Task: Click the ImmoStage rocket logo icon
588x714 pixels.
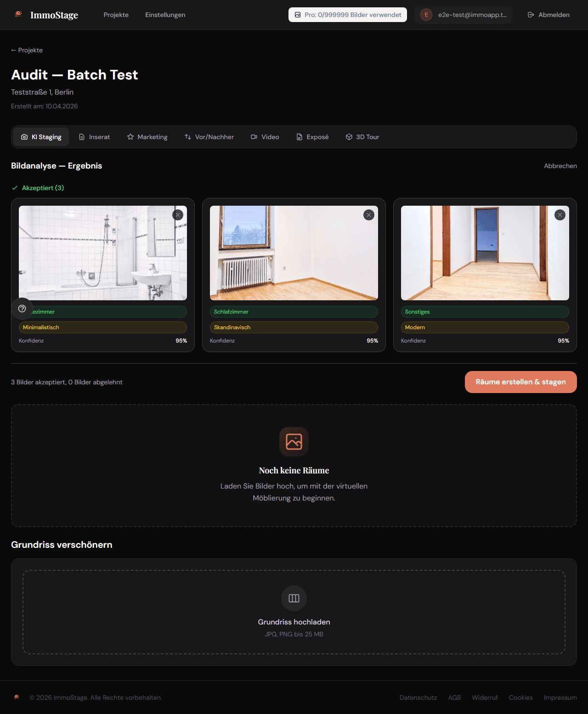Action: click(x=17, y=14)
